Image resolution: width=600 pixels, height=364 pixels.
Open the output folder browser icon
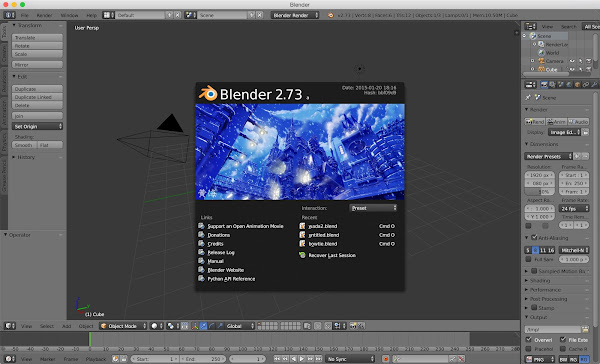click(585, 329)
